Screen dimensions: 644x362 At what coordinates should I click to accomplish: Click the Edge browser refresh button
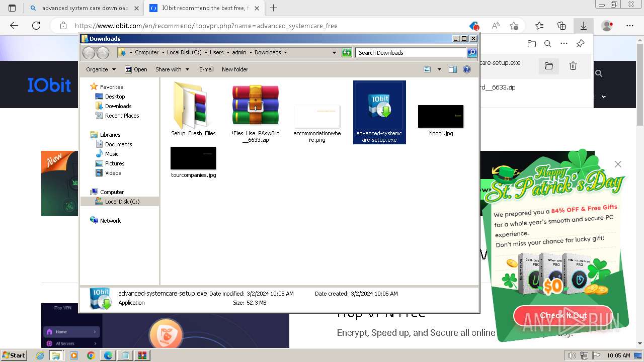tap(36, 26)
